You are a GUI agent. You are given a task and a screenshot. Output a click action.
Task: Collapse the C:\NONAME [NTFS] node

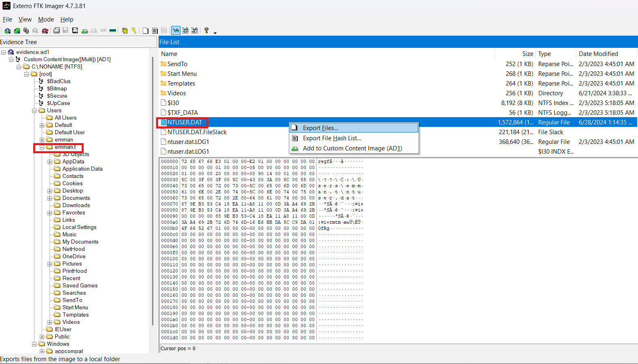tap(19, 67)
